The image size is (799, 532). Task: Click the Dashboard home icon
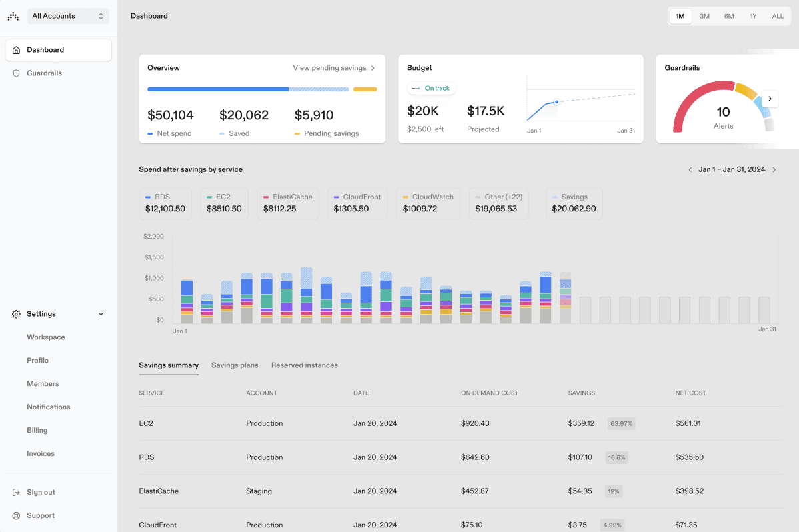pos(16,50)
